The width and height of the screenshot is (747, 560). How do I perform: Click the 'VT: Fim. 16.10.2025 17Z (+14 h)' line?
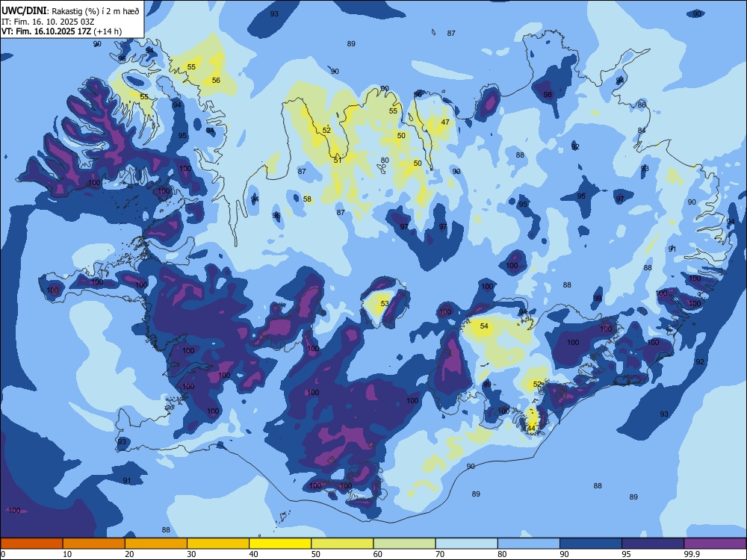[x=61, y=31]
